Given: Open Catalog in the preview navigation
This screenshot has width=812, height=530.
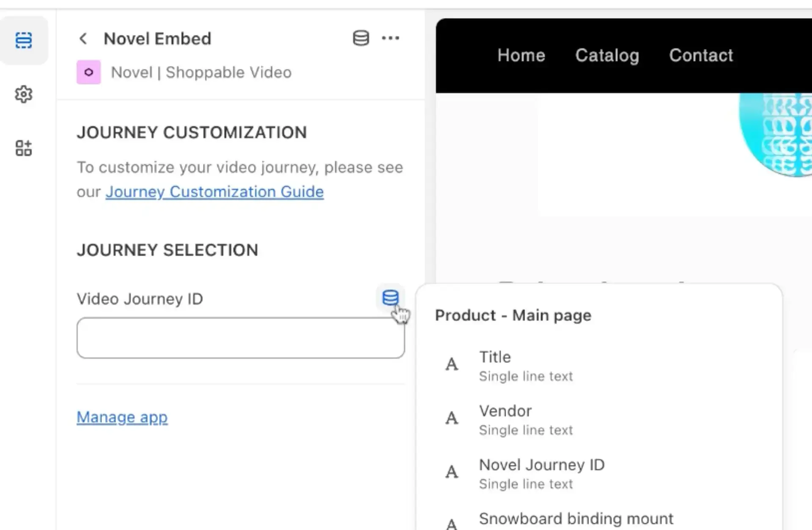Looking at the screenshot, I should [x=607, y=55].
